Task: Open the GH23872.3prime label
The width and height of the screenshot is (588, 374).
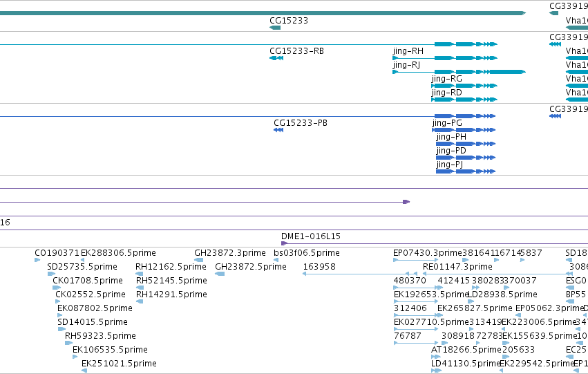Action: tap(230, 253)
